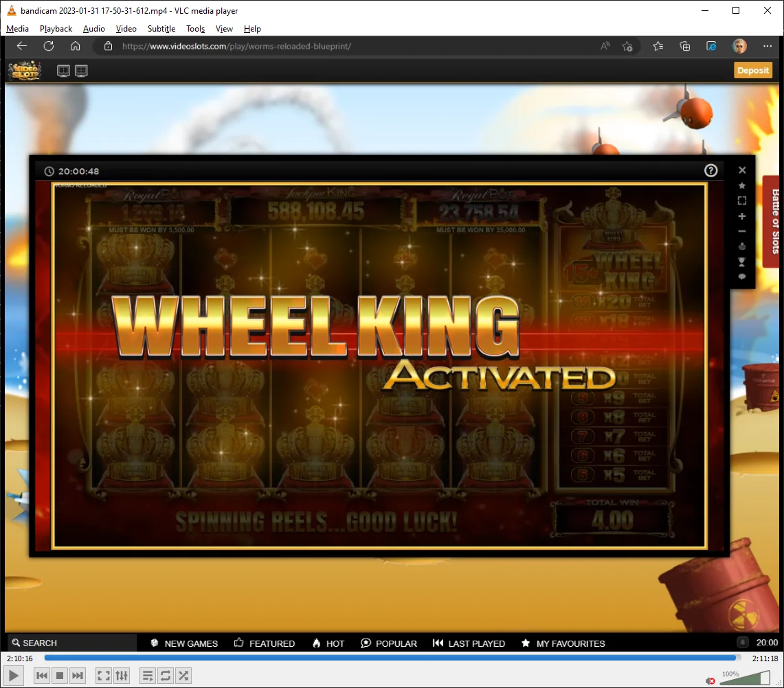Open LAST PLAYED games list

[x=469, y=643]
